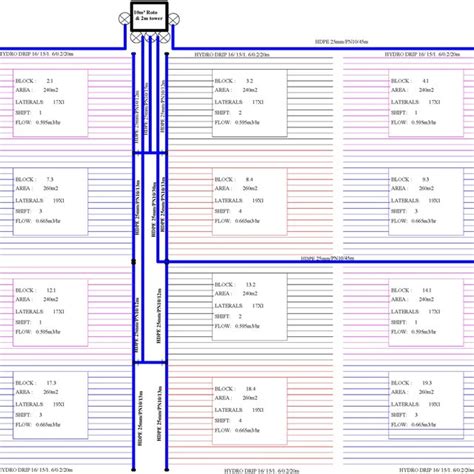Select the 10m³ Roto & 2m tower box
The image size is (474, 474).
[x=149, y=17]
